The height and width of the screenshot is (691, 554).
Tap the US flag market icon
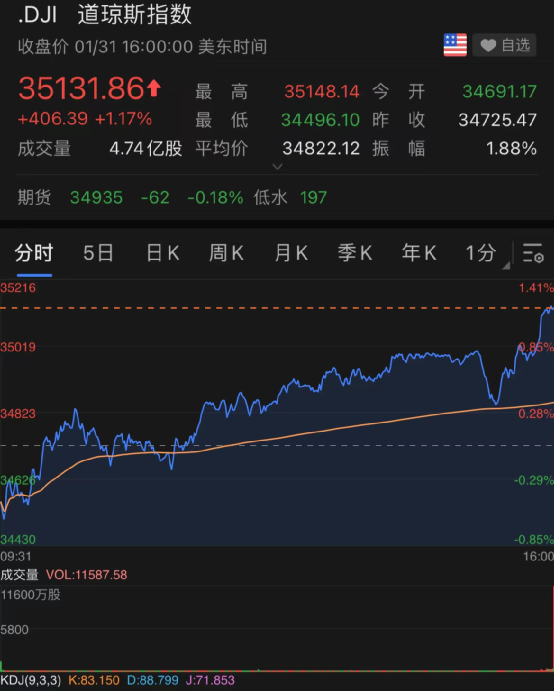(455, 45)
